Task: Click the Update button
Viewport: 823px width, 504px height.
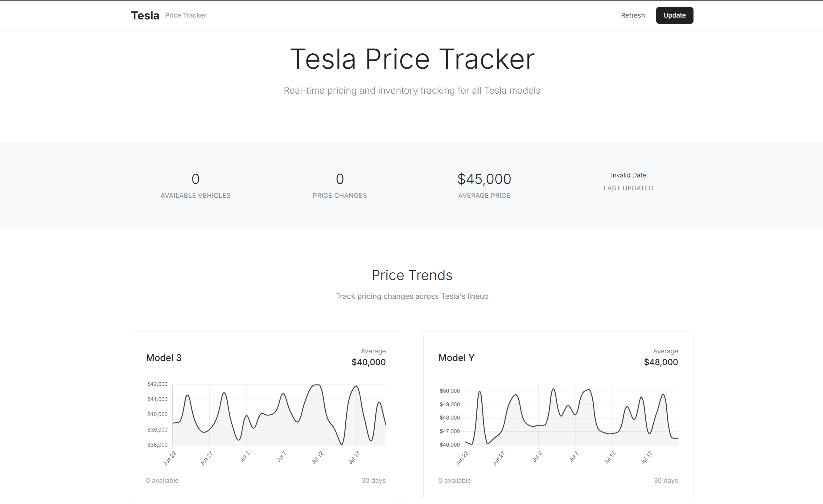Action: point(674,15)
